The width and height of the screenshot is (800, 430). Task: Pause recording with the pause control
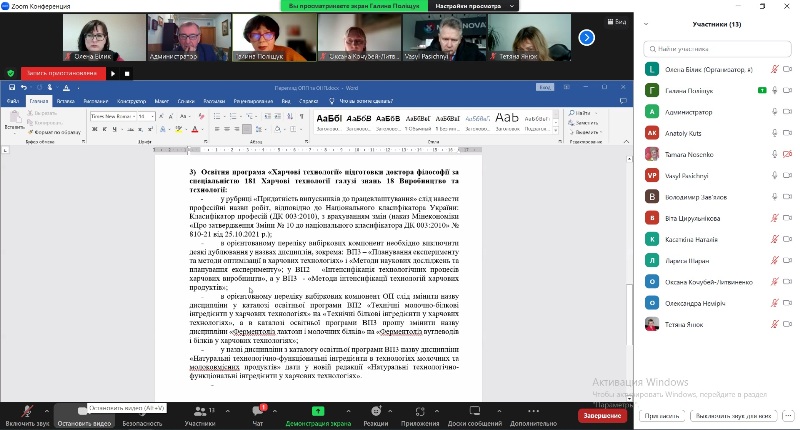pos(113,73)
